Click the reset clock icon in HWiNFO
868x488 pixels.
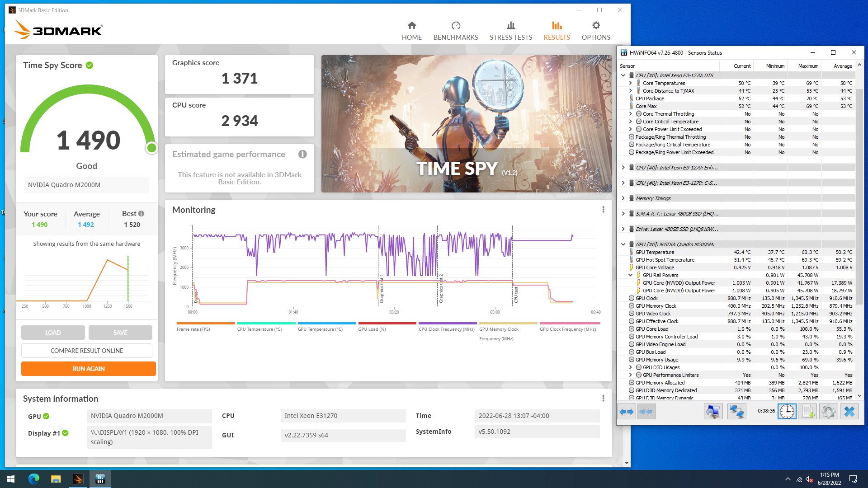click(x=787, y=412)
